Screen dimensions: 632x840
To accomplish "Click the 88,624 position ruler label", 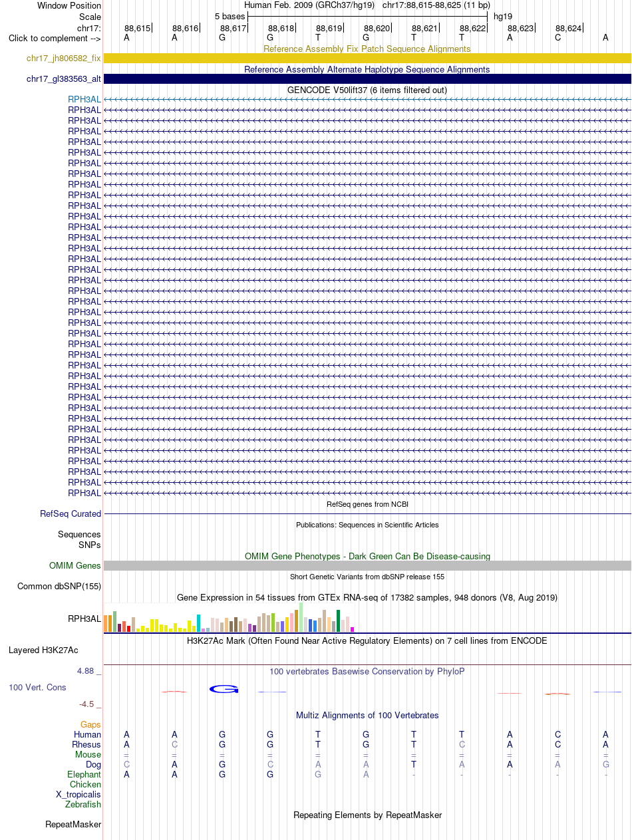I will (x=569, y=29).
